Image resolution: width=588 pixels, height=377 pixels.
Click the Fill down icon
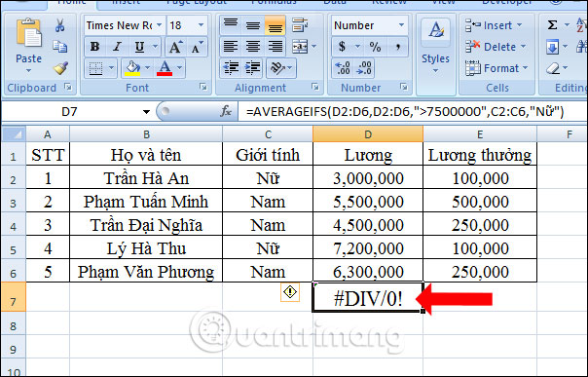point(552,47)
